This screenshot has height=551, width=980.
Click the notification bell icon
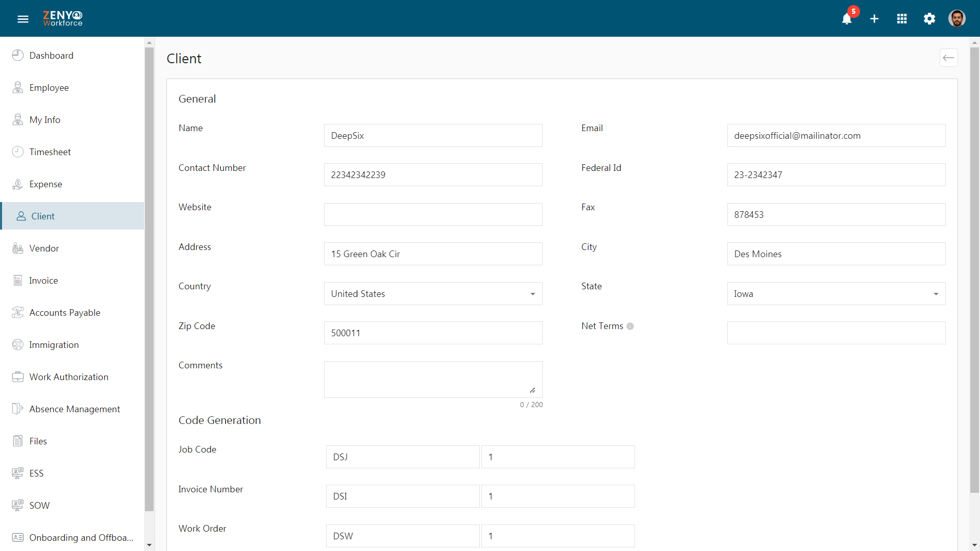click(x=847, y=18)
